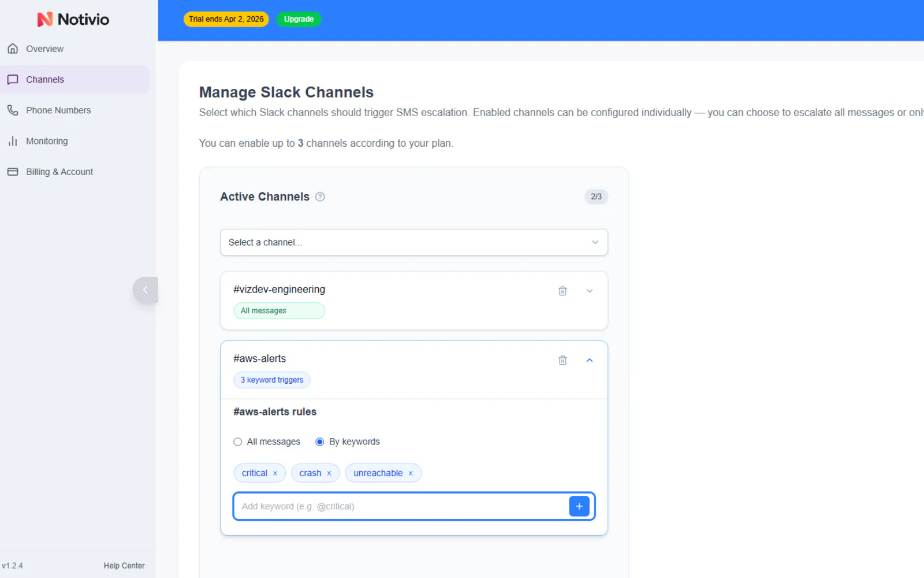Click the Trial ends Apr 2, 2026 badge
This screenshot has width=924, height=578.
click(226, 19)
